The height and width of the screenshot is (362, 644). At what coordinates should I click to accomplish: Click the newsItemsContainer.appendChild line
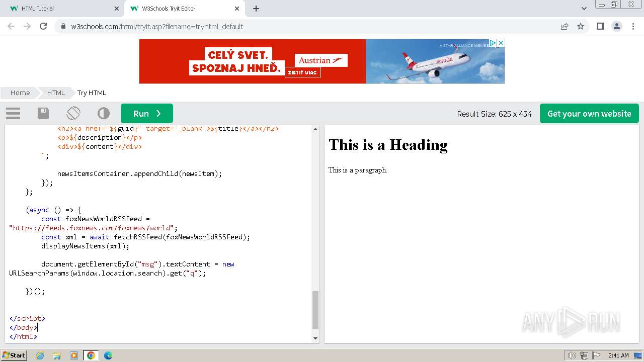(x=139, y=173)
